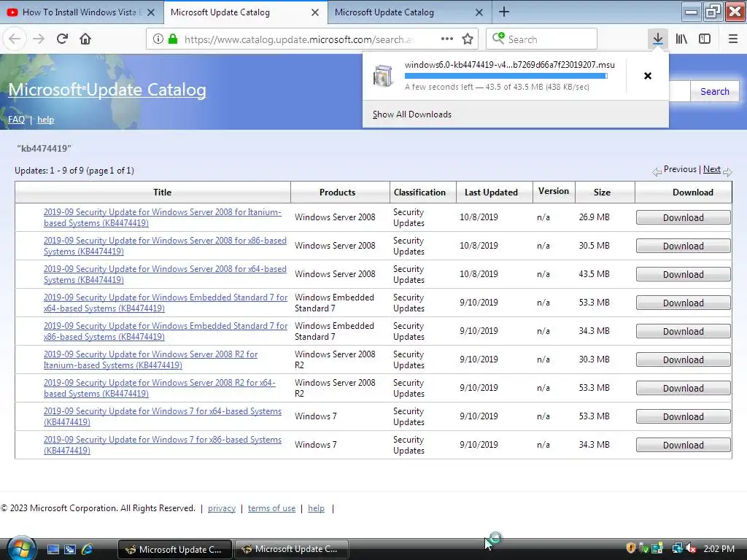Click the security shield tray icon
Viewport: 747px width, 560px height.
(631, 548)
